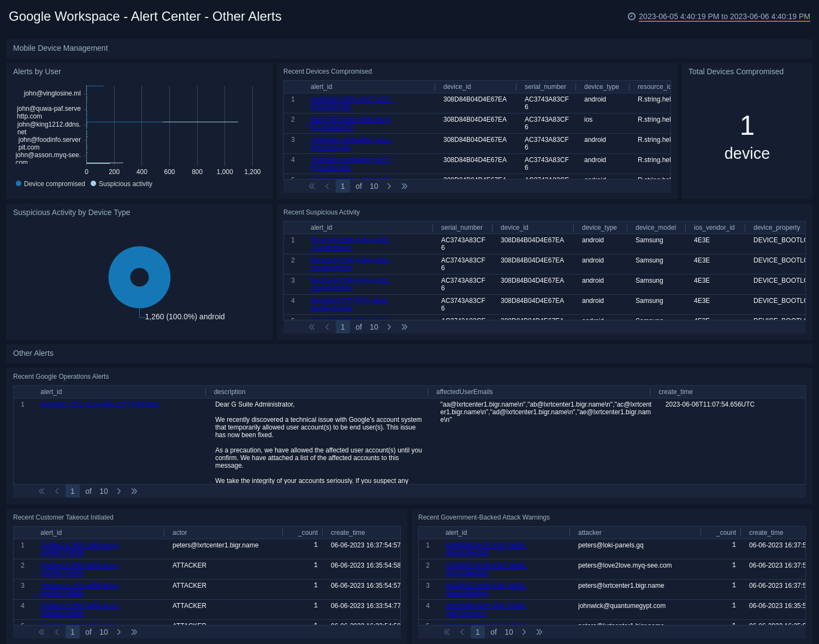Click the clock icon beside the time range
This screenshot has height=644, width=819.
click(632, 16)
